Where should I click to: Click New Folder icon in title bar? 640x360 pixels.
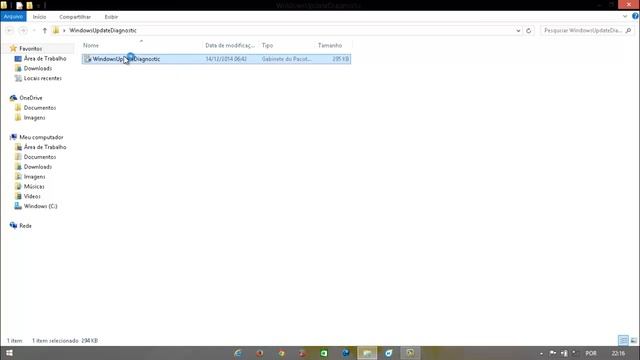click(x=29, y=6)
